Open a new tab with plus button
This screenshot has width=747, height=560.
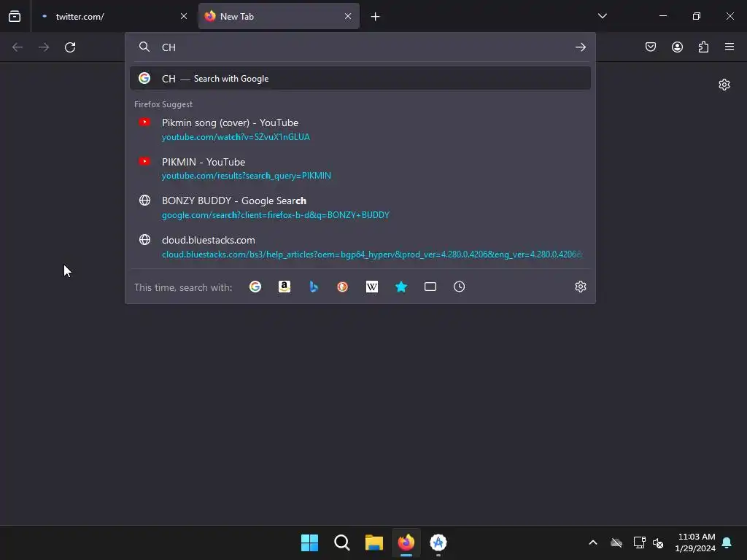[x=376, y=17]
